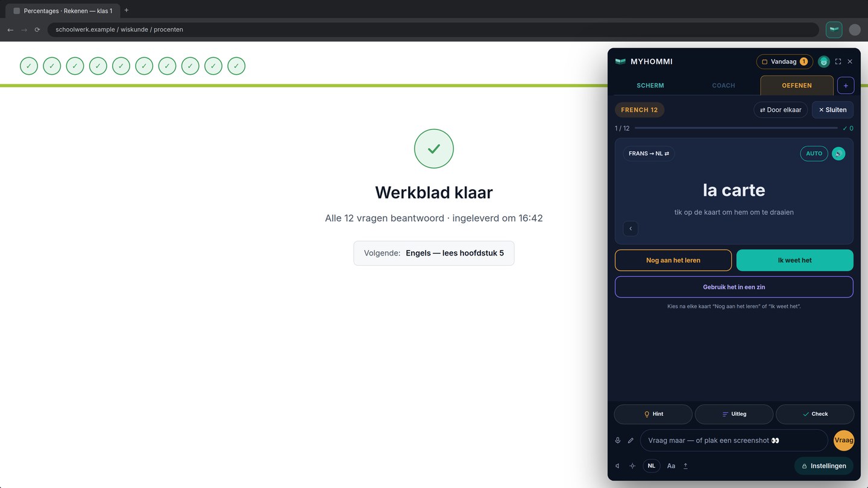Viewport: 868px width, 488px height.
Task: Reload the page with the refresh icon
Action: tap(37, 30)
